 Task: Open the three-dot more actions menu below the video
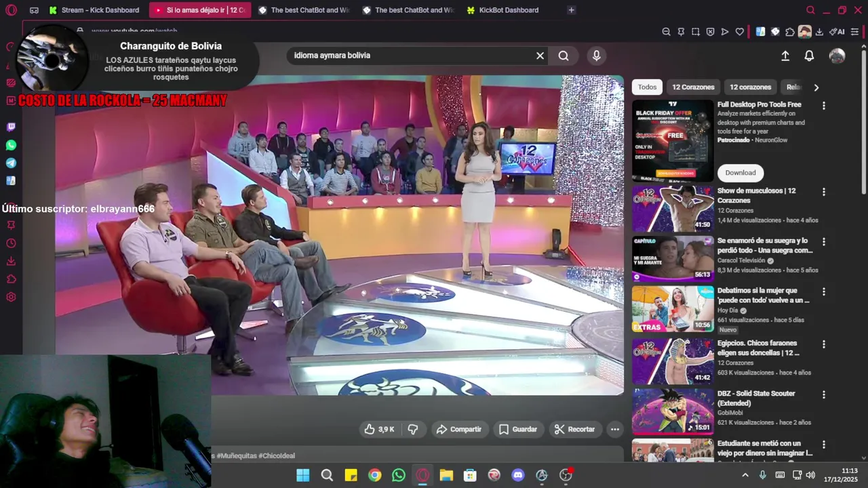[x=614, y=429]
